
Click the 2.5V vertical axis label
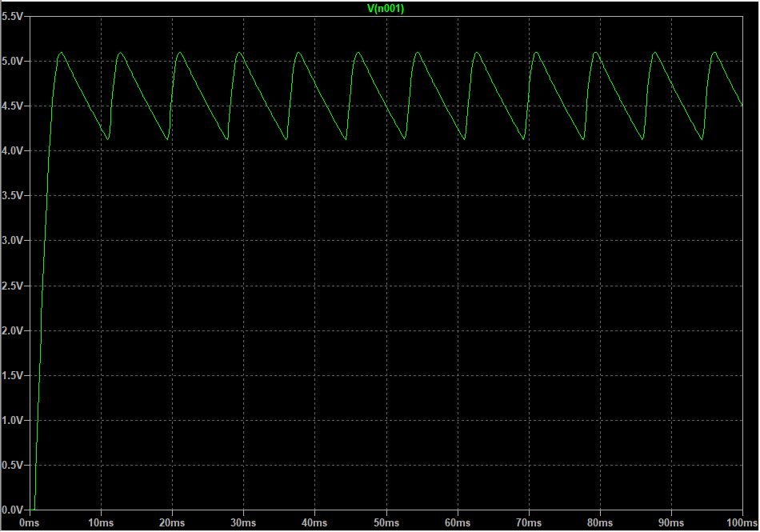[12, 286]
